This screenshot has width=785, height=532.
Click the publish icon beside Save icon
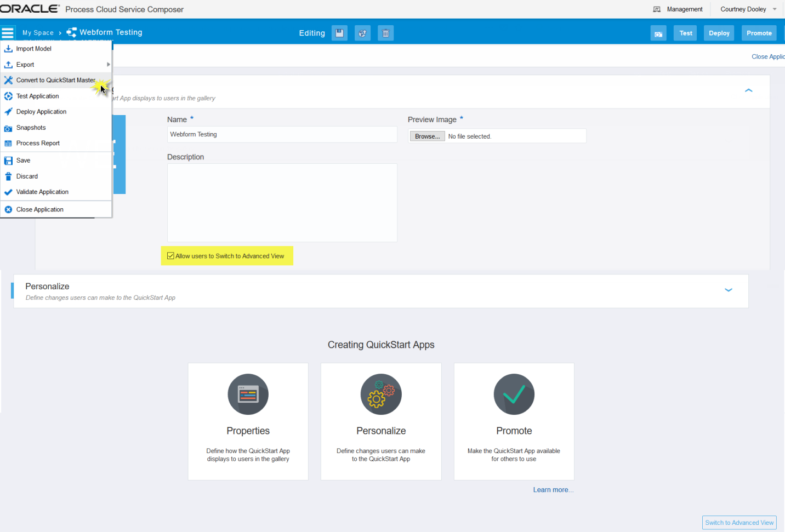pyautogui.click(x=362, y=33)
